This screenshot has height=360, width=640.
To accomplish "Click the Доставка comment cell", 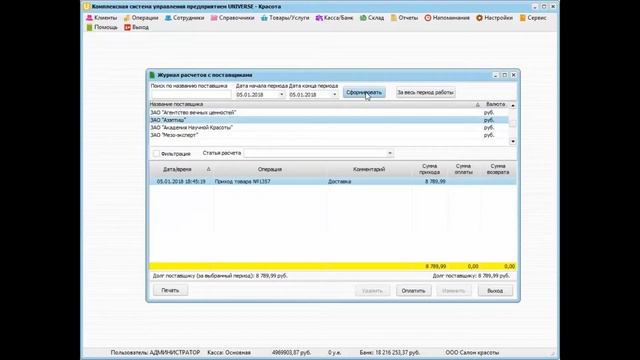I will (369, 181).
